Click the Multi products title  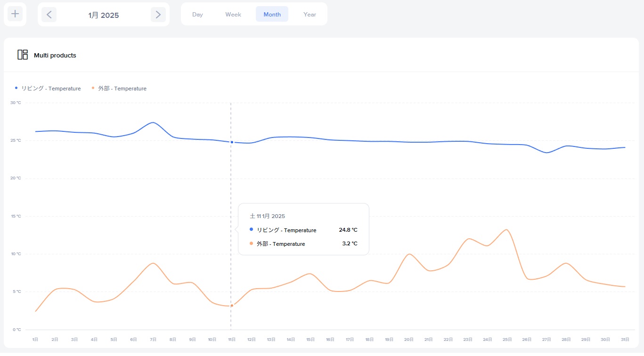pyautogui.click(x=55, y=56)
